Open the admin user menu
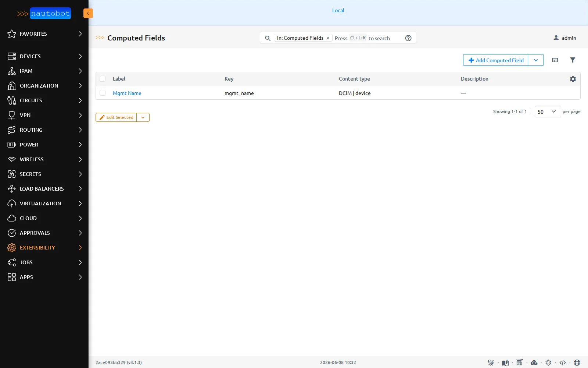 (565, 38)
